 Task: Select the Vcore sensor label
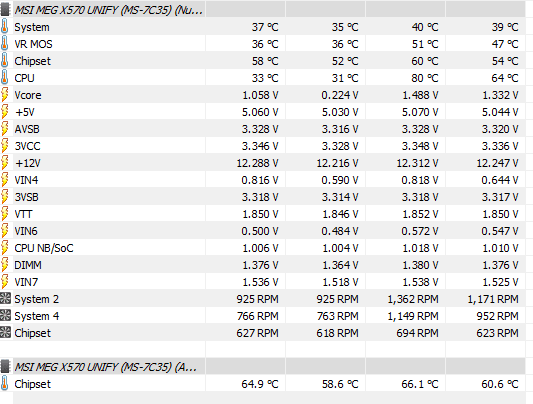pyautogui.click(x=28, y=95)
